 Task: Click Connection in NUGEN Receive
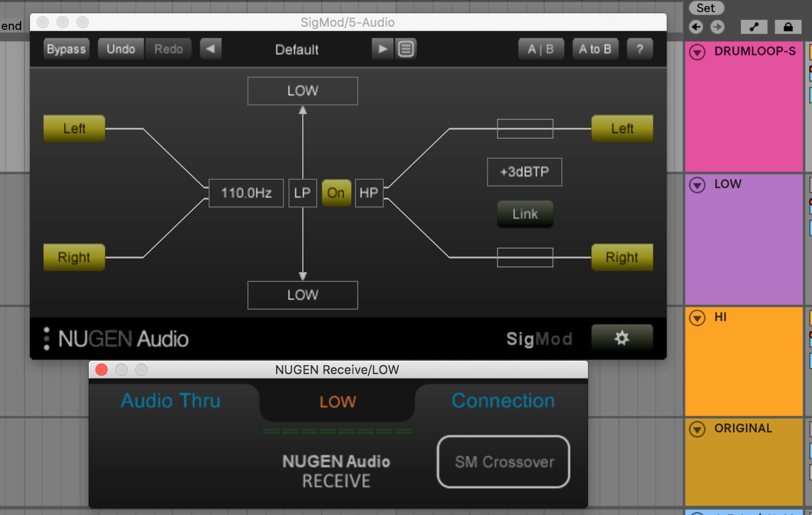tap(503, 401)
